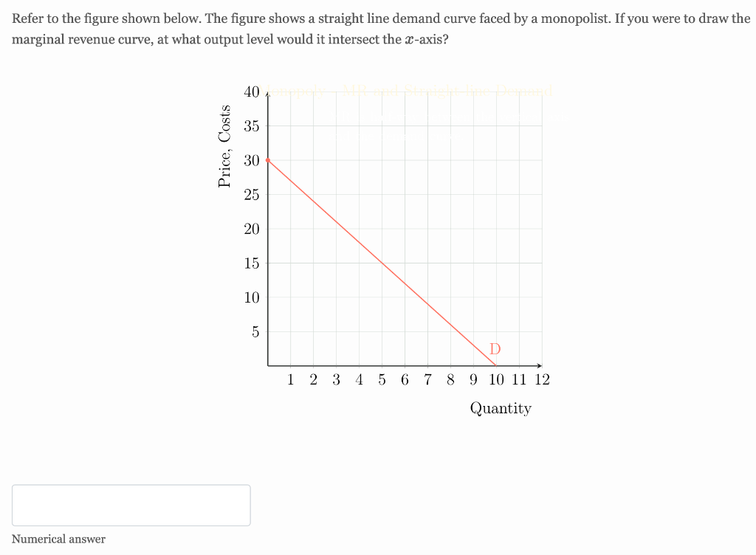Screen dimensions: 756x555
Task: Select the 40 mark on the y-axis
Action: click(x=252, y=92)
